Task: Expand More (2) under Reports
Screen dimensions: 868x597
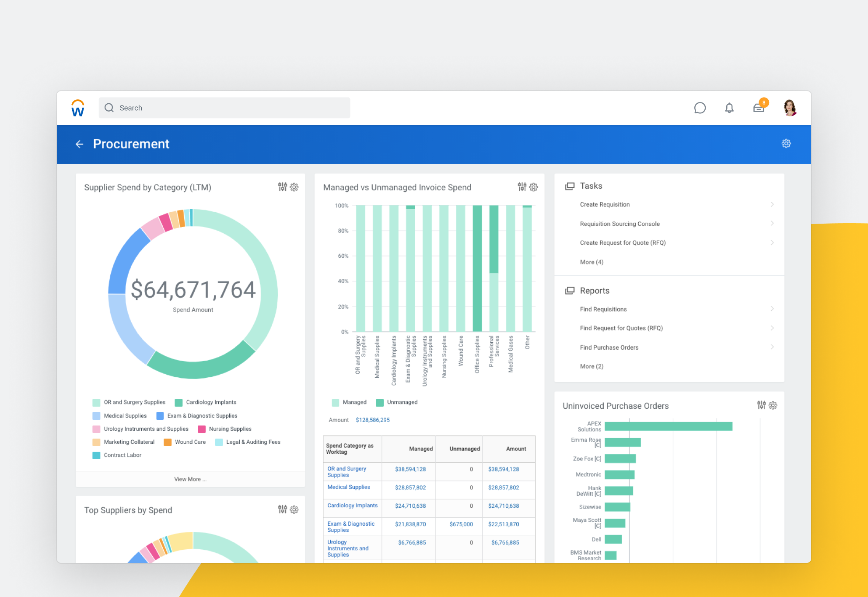Action: tap(591, 366)
